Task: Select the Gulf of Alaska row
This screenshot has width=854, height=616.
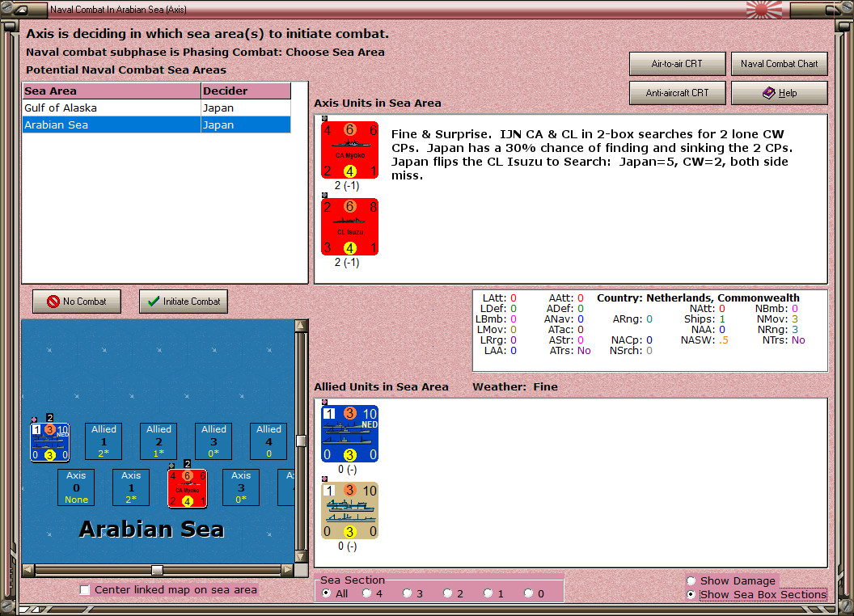Action: pos(157,108)
